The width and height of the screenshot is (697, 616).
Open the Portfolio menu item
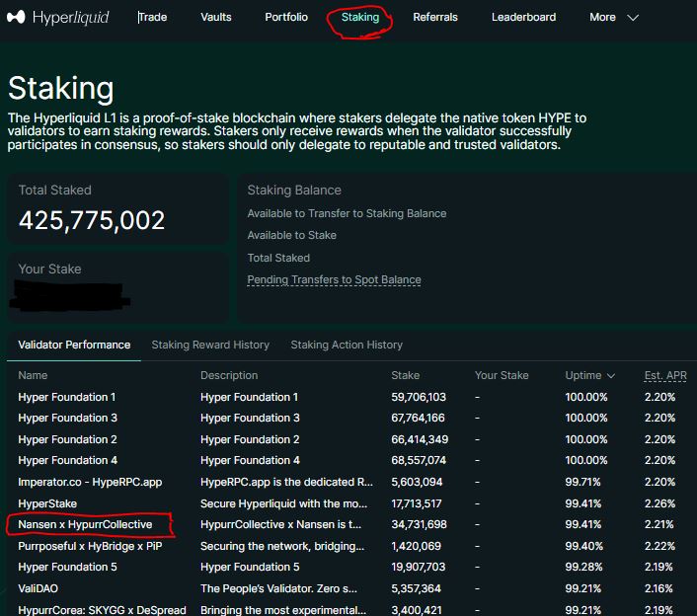(286, 18)
